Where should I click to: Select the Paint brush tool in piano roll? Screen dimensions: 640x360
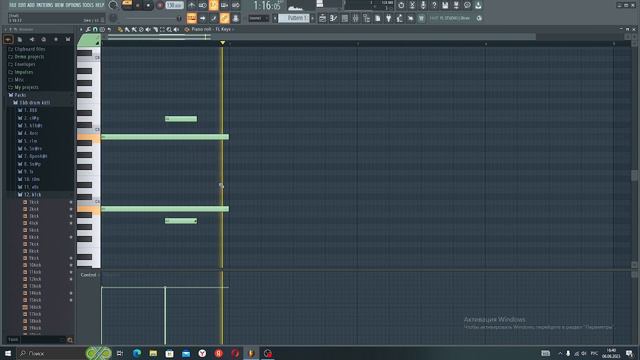tap(127, 29)
